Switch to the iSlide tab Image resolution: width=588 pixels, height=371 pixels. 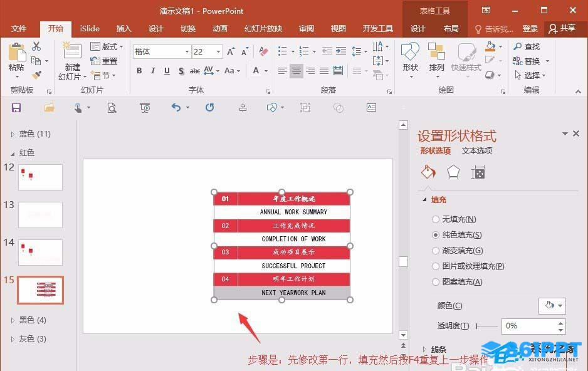[90, 28]
